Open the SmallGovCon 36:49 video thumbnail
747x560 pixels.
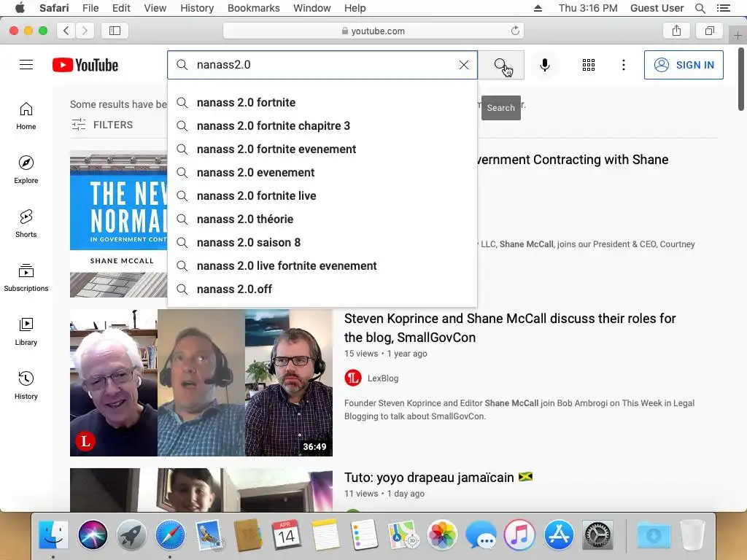201,383
